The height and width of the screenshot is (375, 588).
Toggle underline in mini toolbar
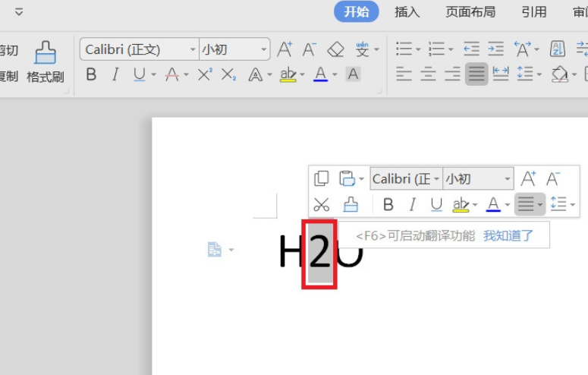(x=436, y=204)
